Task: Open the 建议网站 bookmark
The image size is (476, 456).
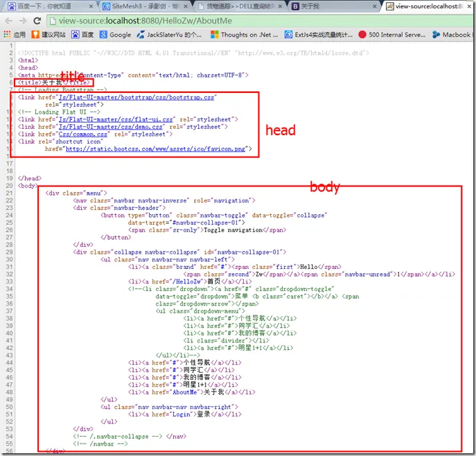Action: tap(47, 35)
